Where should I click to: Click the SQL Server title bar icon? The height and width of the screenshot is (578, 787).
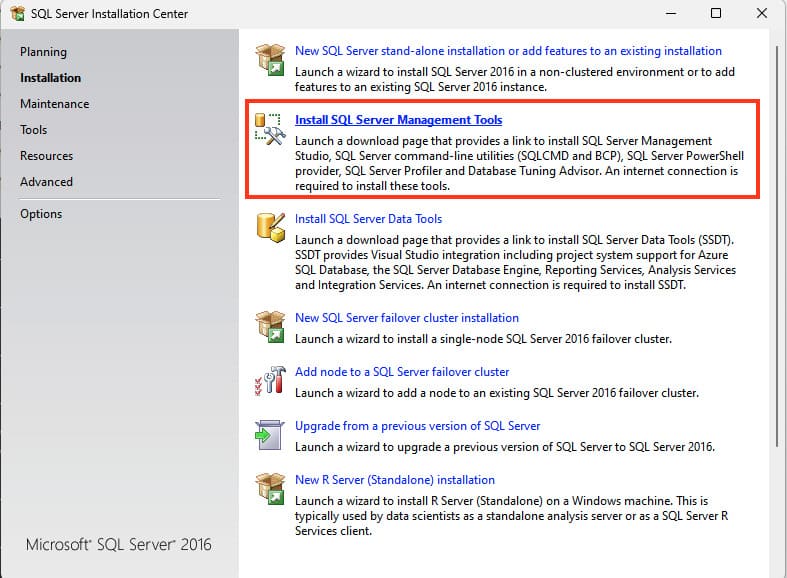[17, 14]
